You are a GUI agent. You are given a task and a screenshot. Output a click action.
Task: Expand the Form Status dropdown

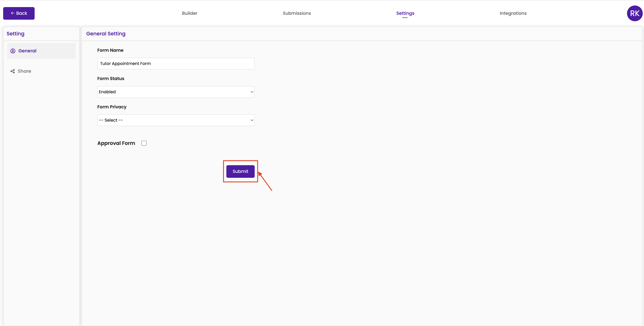click(176, 92)
